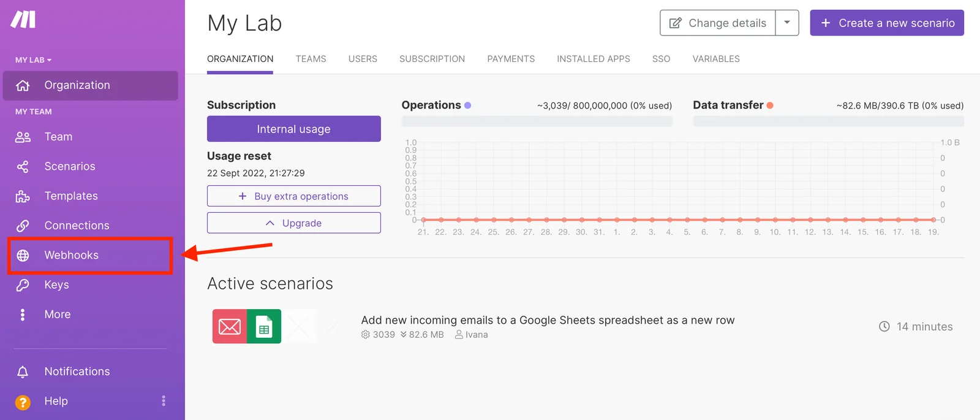Viewport: 980px width, 420px height.
Task: Open Organization home icon in sidebar
Action: 23,86
